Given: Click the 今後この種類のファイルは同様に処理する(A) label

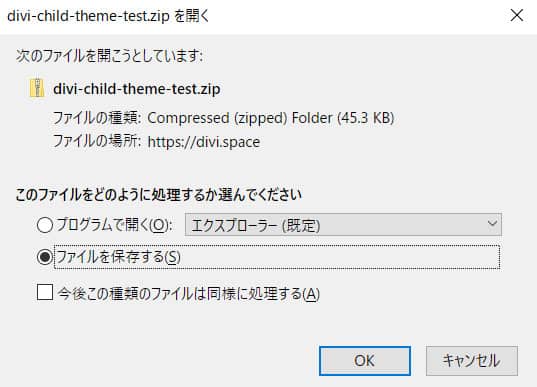Looking at the screenshot, I should click(x=189, y=294).
